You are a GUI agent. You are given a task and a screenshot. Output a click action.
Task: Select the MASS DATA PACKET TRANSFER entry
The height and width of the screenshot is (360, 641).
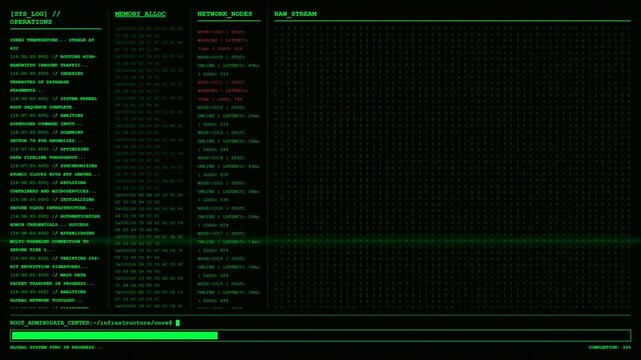coord(52,279)
